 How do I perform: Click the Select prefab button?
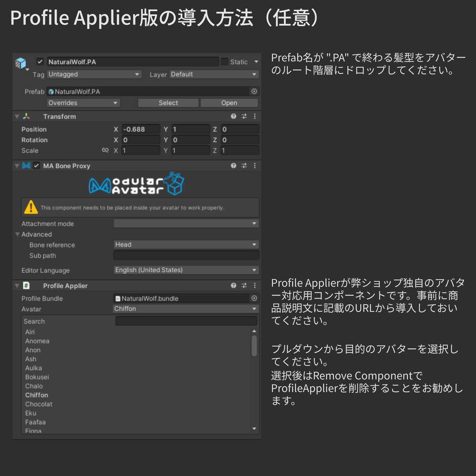pos(168,103)
